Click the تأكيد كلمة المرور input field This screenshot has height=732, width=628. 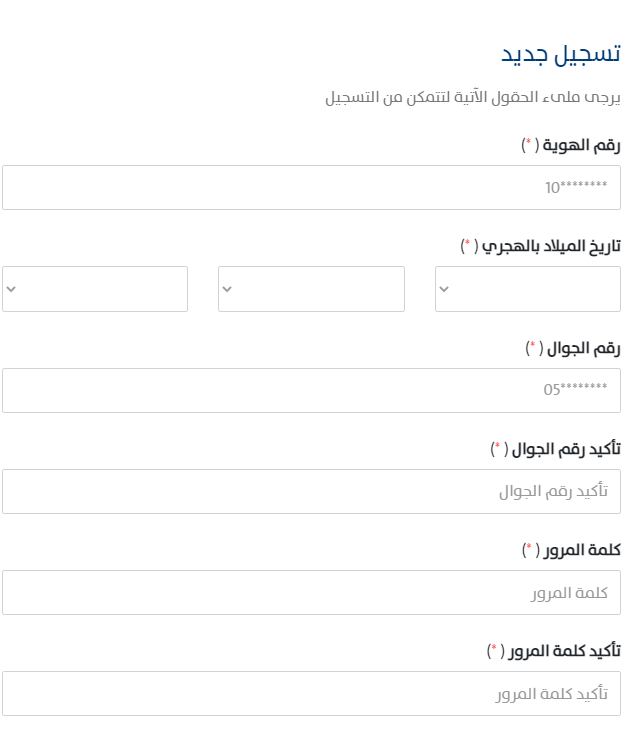(311, 694)
